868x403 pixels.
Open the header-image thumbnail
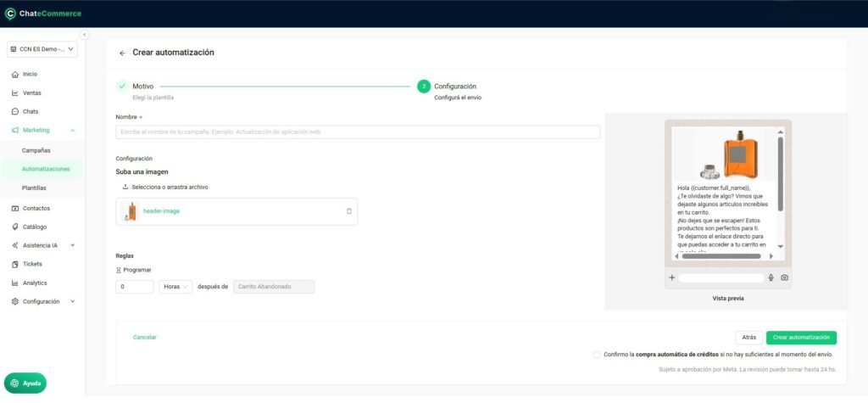pos(131,211)
